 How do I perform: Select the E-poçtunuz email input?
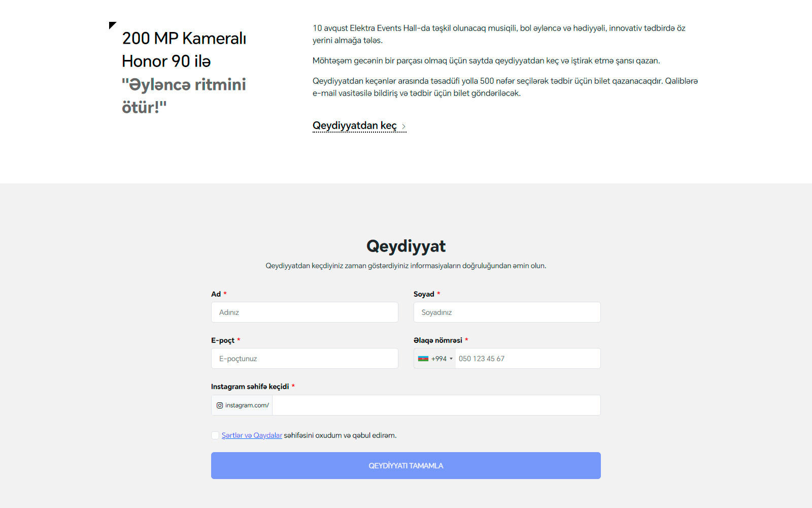(x=304, y=359)
